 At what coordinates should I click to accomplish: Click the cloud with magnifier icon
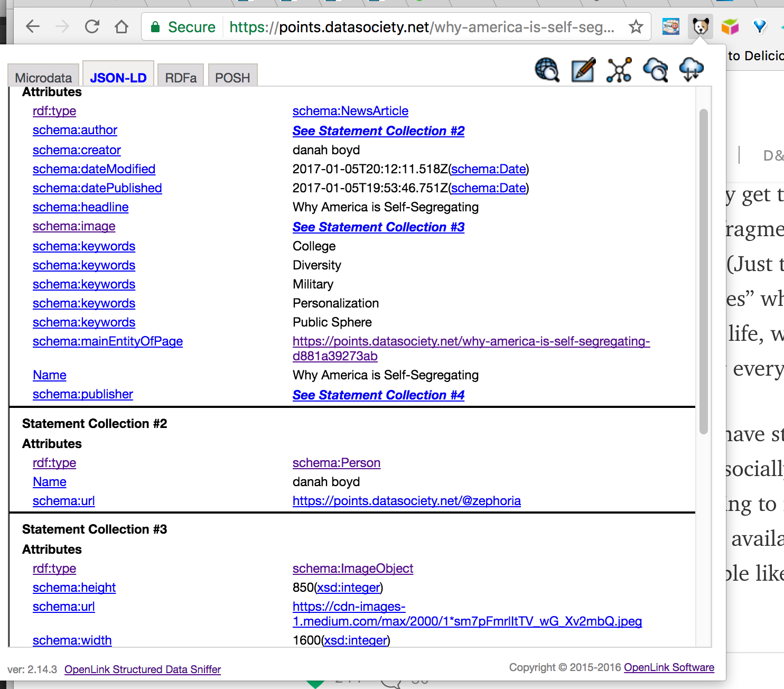656,70
